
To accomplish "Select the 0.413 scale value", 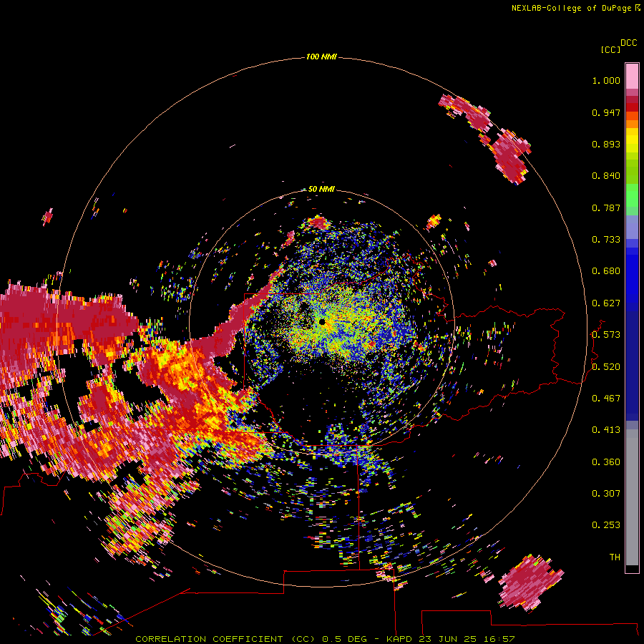I will 606,430.
